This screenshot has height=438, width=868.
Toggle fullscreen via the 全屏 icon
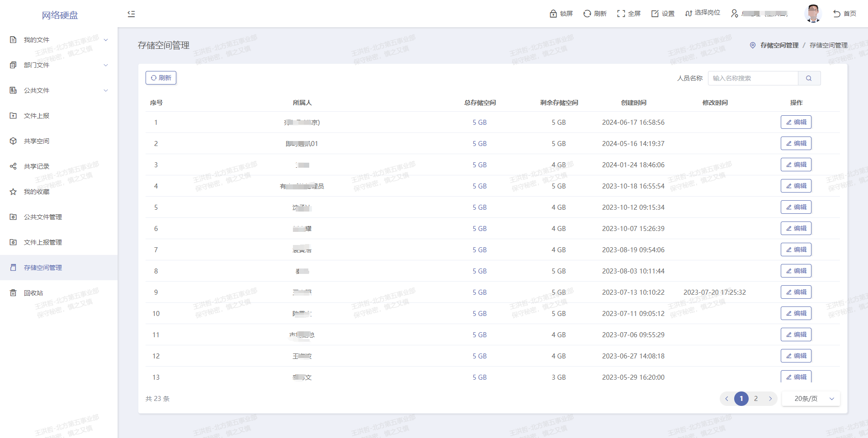click(621, 14)
